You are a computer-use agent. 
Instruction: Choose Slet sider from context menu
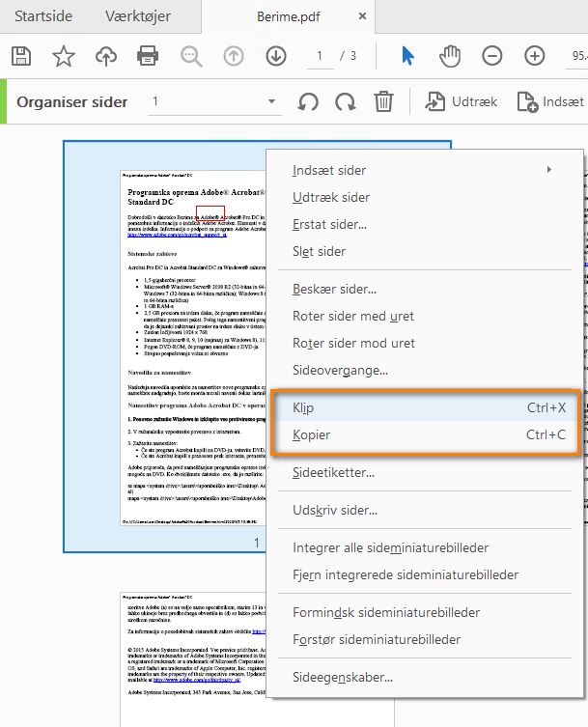pos(424,251)
